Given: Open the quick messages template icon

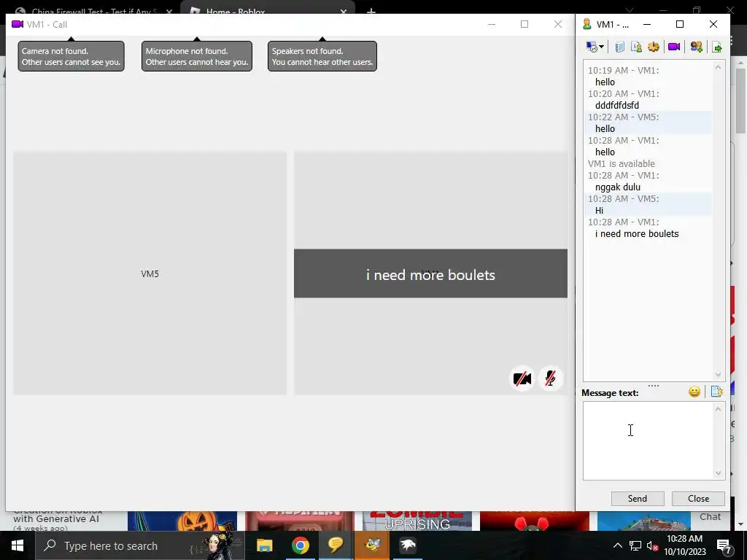Looking at the screenshot, I should pos(716,392).
